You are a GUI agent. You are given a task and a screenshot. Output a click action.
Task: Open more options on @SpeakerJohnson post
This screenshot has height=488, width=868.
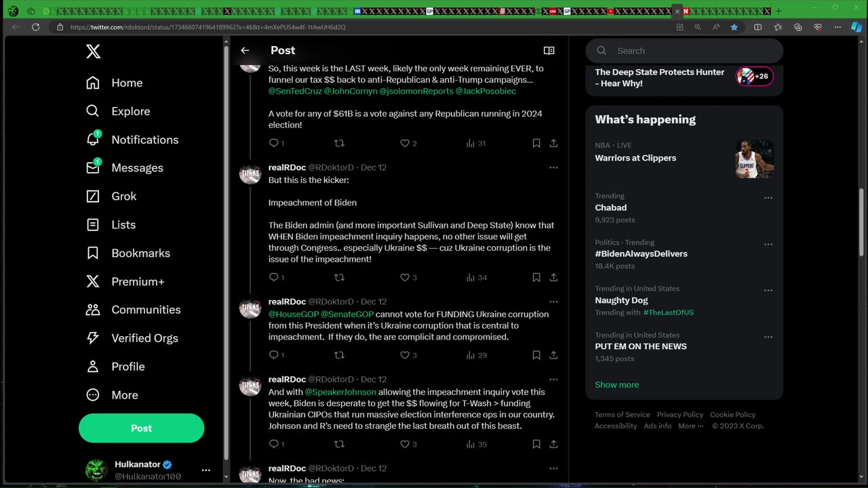coord(553,380)
